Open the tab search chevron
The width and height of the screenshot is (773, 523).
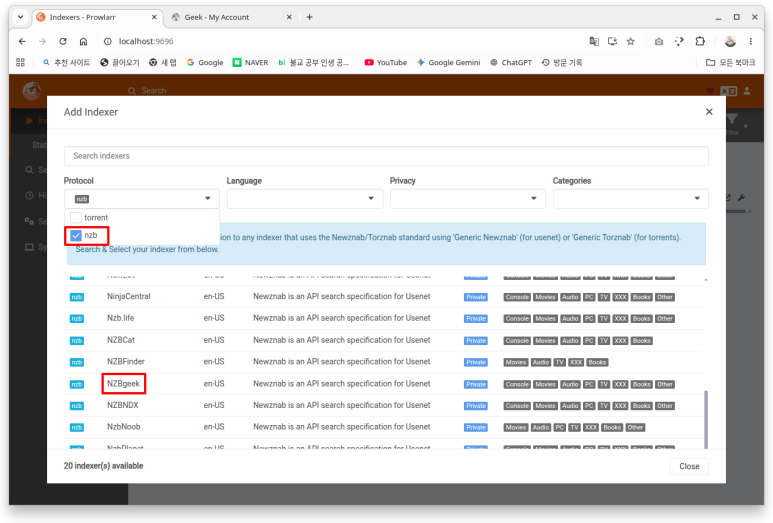click(x=20, y=17)
